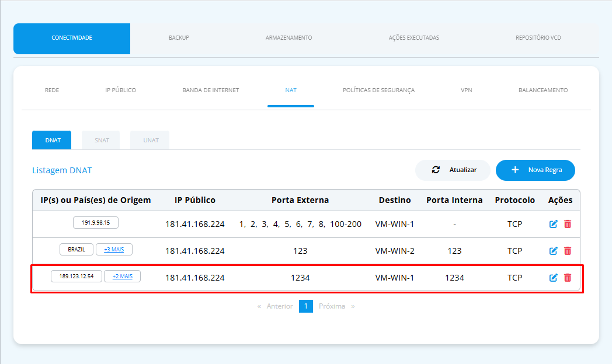Click the Porta Interna column header
Image resolution: width=612 pixels, height=364 pixels.
454,200
